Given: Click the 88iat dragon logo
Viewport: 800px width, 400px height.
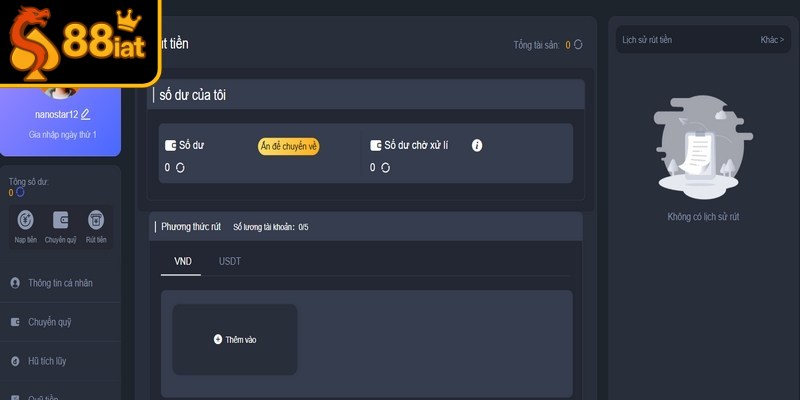Looking at the screenshot, I should click(80, 43).
